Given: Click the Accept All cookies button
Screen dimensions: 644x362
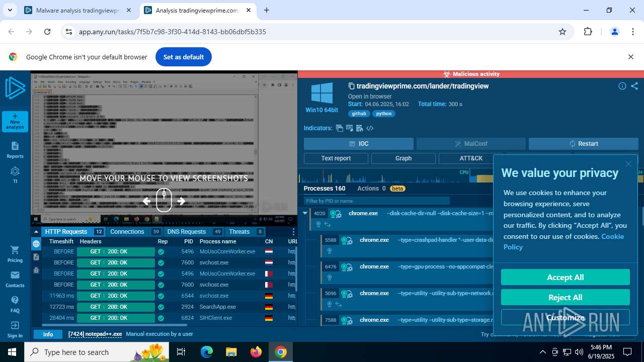Looking at the screenshot, I should click(566, 278).
